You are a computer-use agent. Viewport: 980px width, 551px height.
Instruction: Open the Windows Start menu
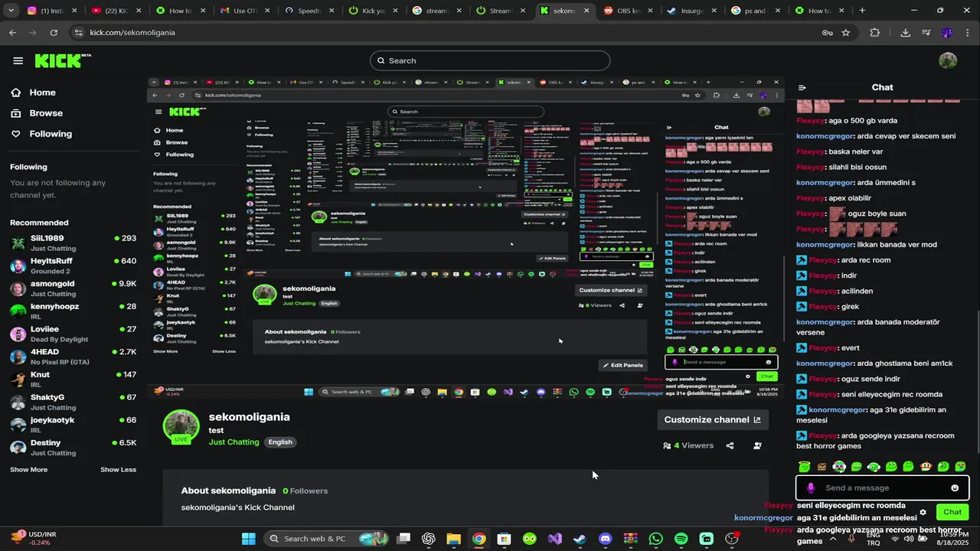[x=249, y=539]
